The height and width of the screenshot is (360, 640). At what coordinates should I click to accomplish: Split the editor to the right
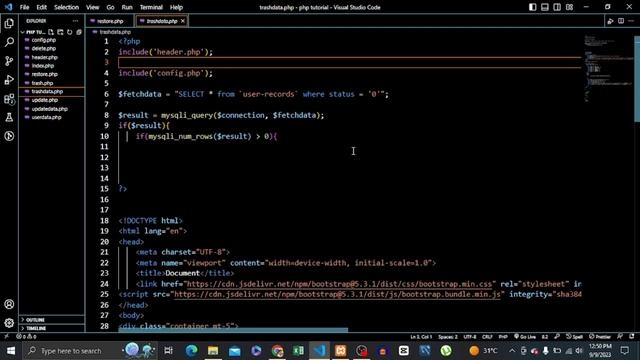621,21
